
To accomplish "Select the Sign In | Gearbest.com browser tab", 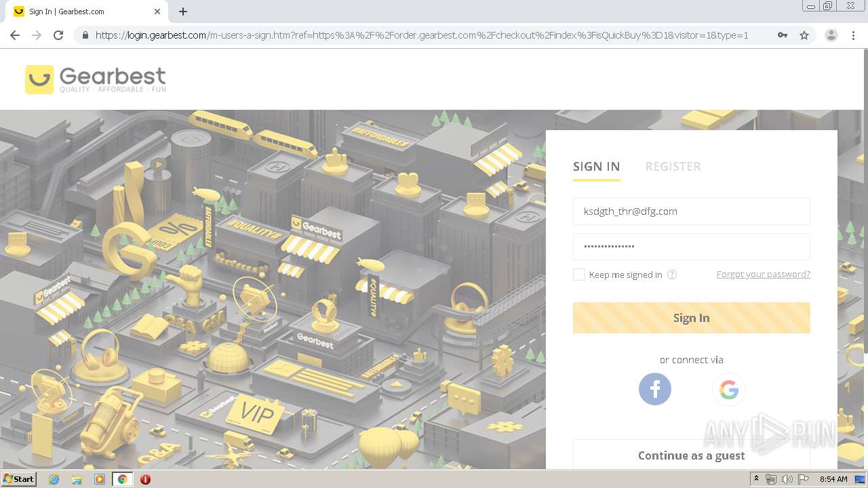I will point(88,12).
